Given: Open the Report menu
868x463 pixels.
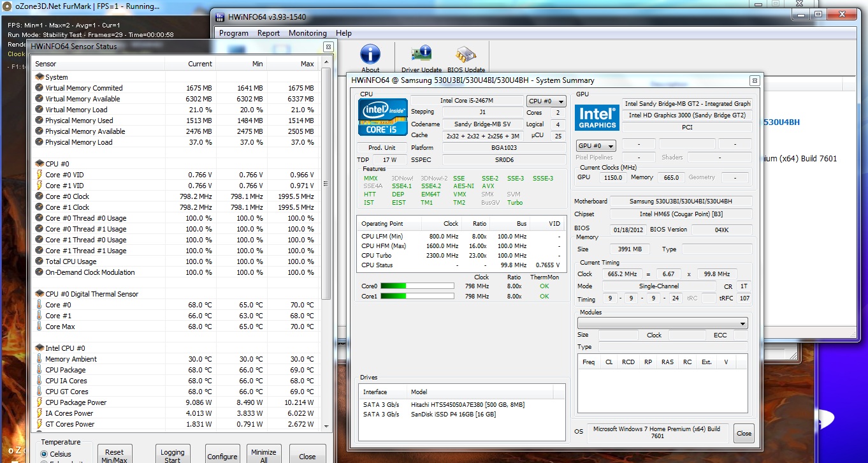Looking at the screenshot, I should pos(268,33).
